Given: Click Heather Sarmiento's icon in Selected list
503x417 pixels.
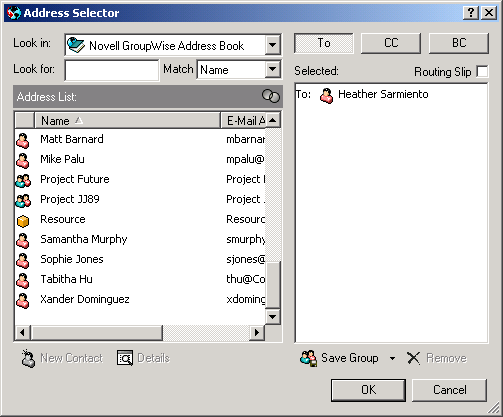Looking at the screenshot, I should coord(326,95).
